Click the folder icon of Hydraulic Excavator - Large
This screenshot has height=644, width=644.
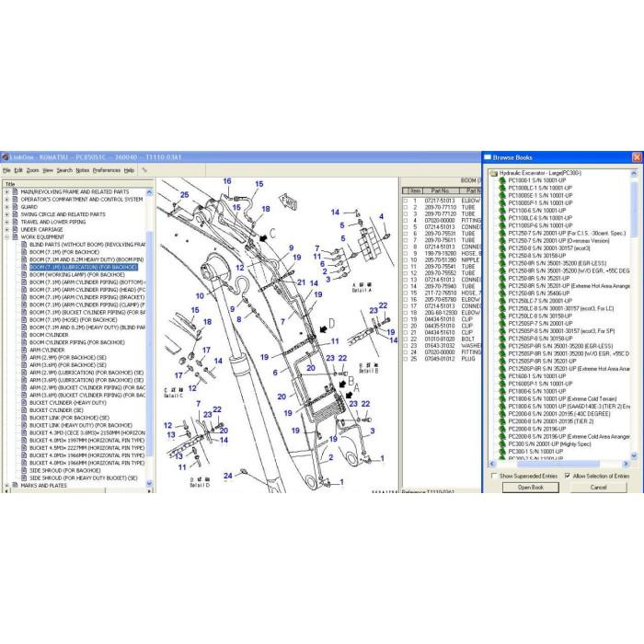click(x=494, y=173)
